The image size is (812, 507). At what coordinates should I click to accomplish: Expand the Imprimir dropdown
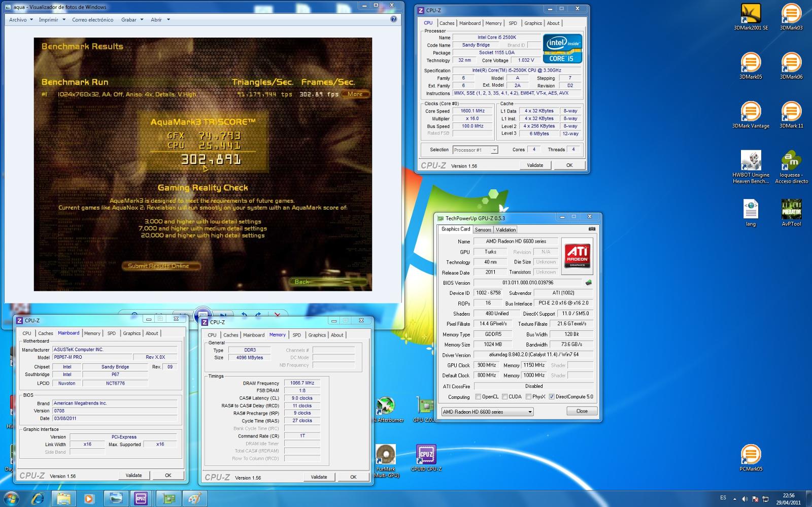pyautogui.click(x=52, y=20)
